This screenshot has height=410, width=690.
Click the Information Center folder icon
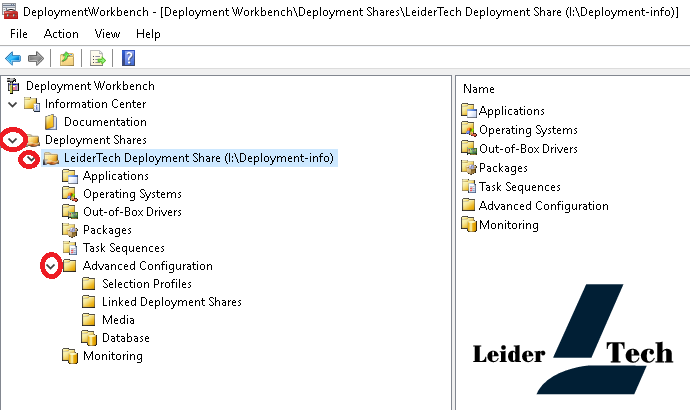click(32, 104)
